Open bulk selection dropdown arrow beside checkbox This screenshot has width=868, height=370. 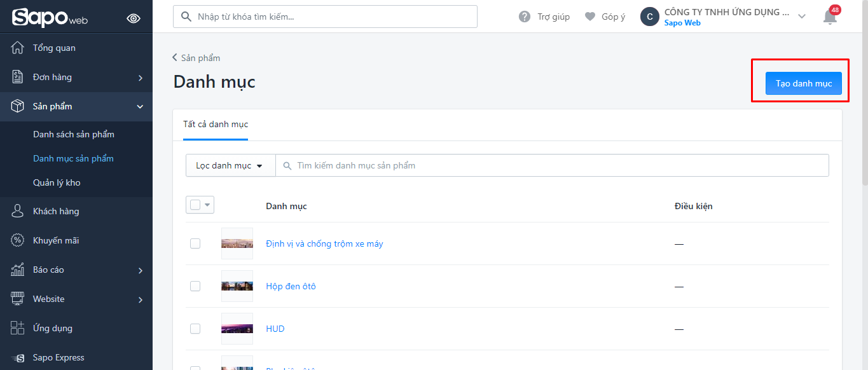[x=207, y=205]
